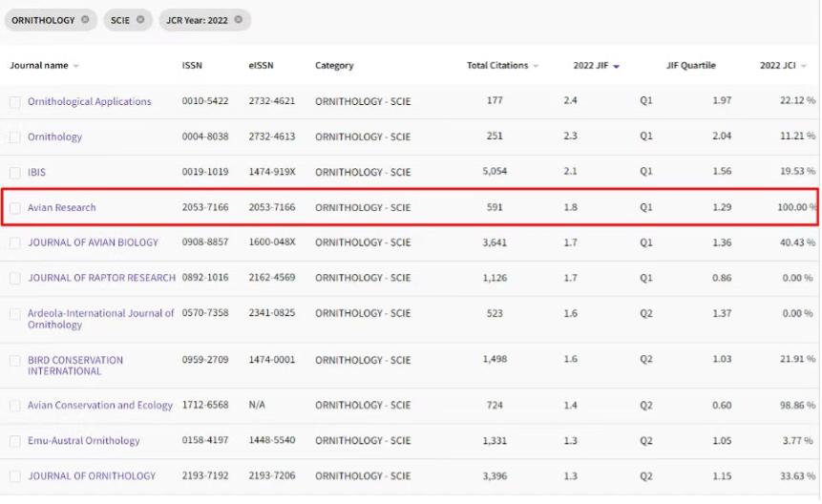822x504 pixels.
Task: Remove the SCIE filter chip
Action: pyautogui.click(x=140, y=19)
